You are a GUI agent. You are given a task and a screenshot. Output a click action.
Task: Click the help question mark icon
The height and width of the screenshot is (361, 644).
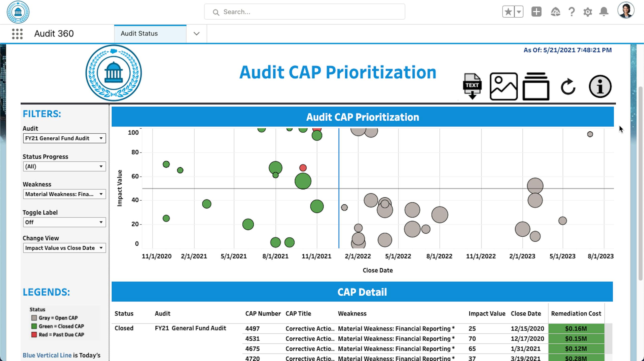[571, 12]
